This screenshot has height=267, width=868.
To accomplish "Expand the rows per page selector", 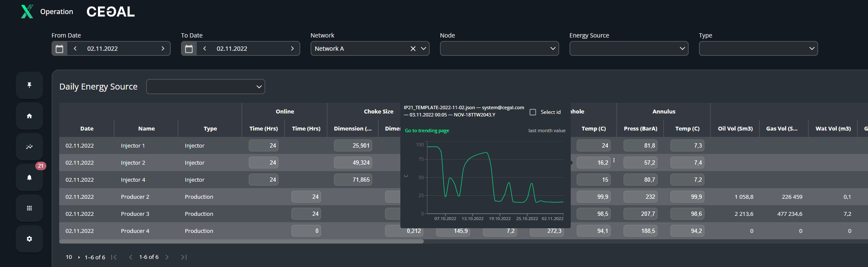I will coord(73,257).
